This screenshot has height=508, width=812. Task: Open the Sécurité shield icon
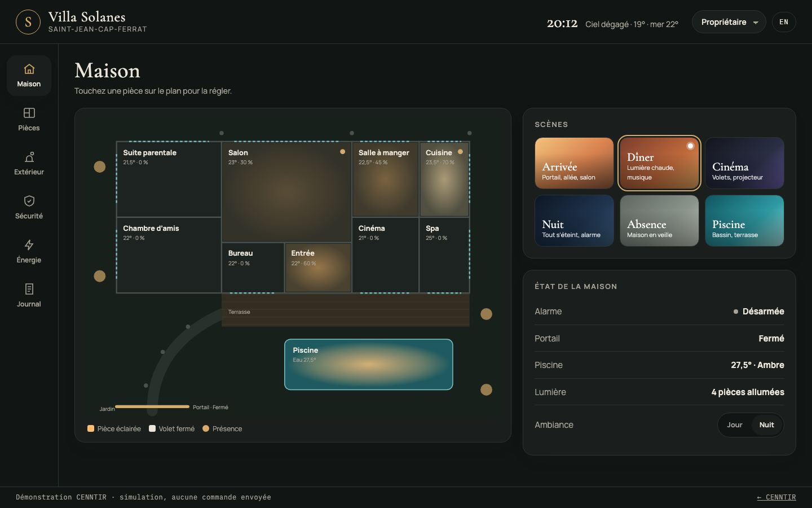(29, 201)
